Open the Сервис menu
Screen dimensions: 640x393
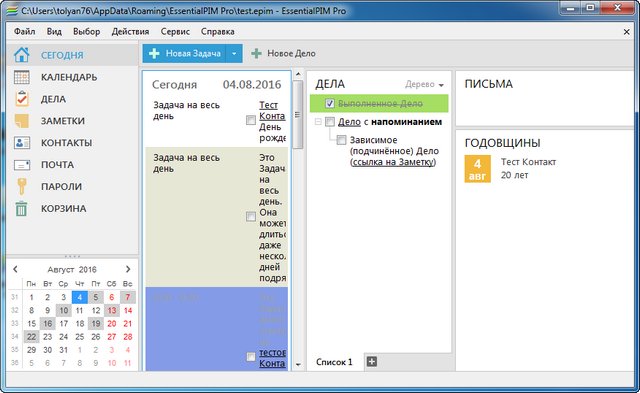[175, 31]
